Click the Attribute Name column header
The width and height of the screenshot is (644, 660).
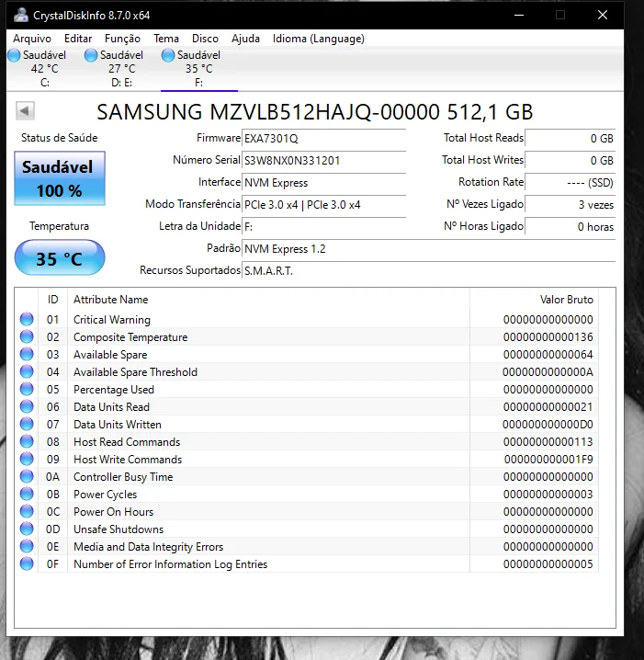(x=268, y=300)
